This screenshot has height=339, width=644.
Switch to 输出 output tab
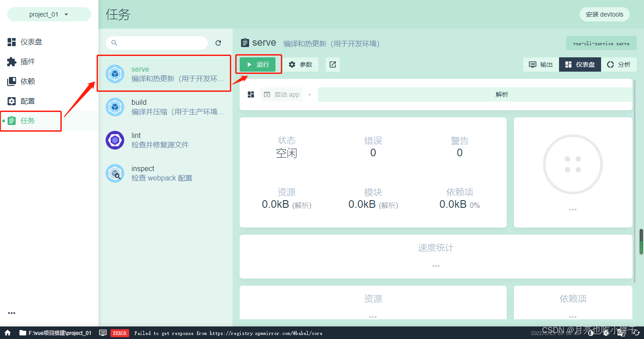541,64
